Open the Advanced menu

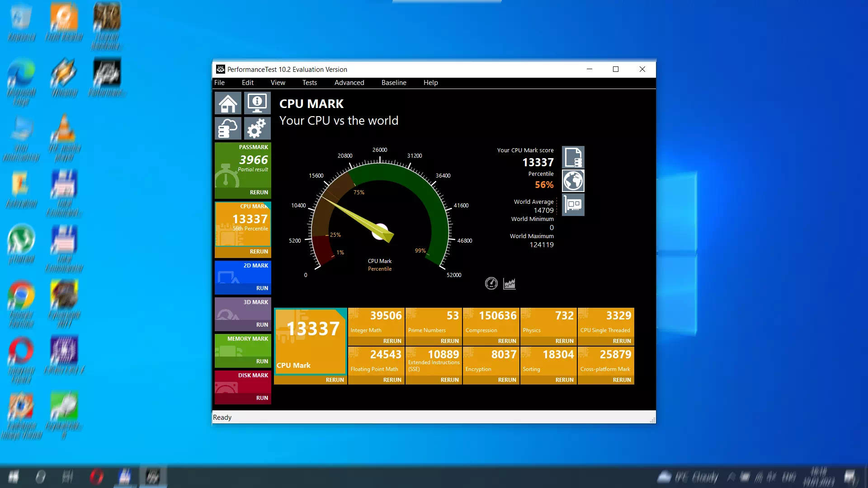(349, 83)
